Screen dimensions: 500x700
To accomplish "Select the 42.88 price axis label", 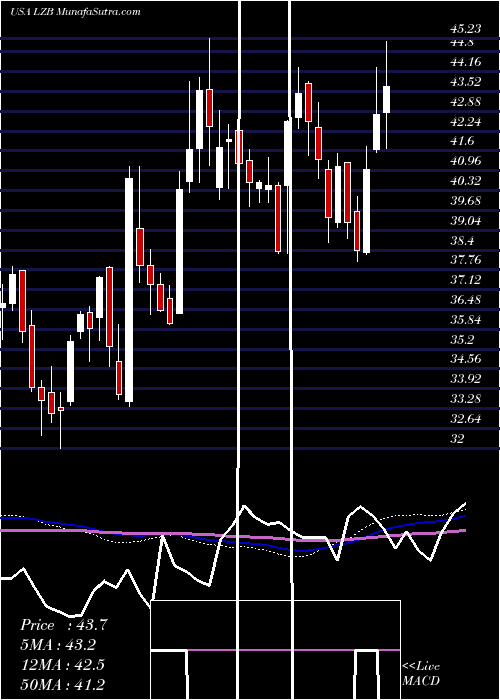I will (466, 101).
